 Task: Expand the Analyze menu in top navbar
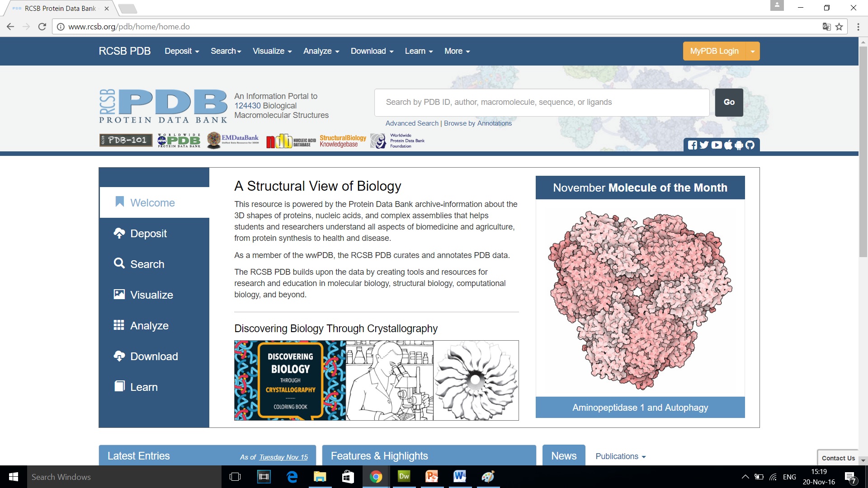321,51
